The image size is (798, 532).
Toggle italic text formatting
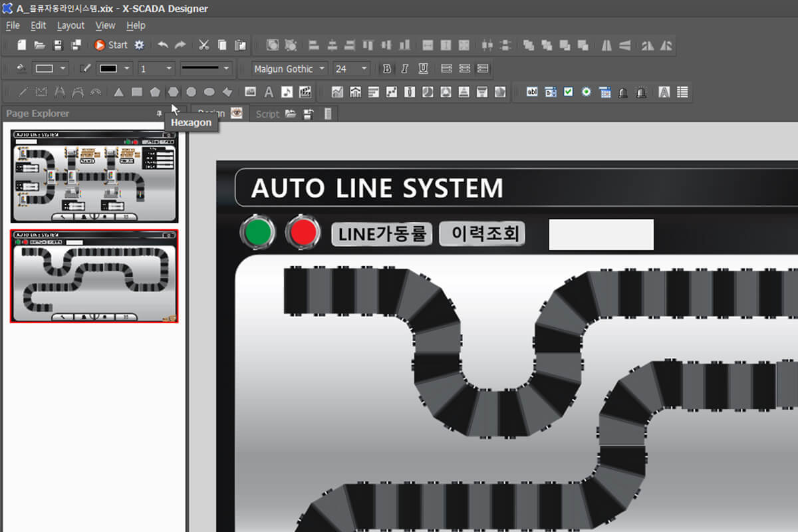pos(404,68)
